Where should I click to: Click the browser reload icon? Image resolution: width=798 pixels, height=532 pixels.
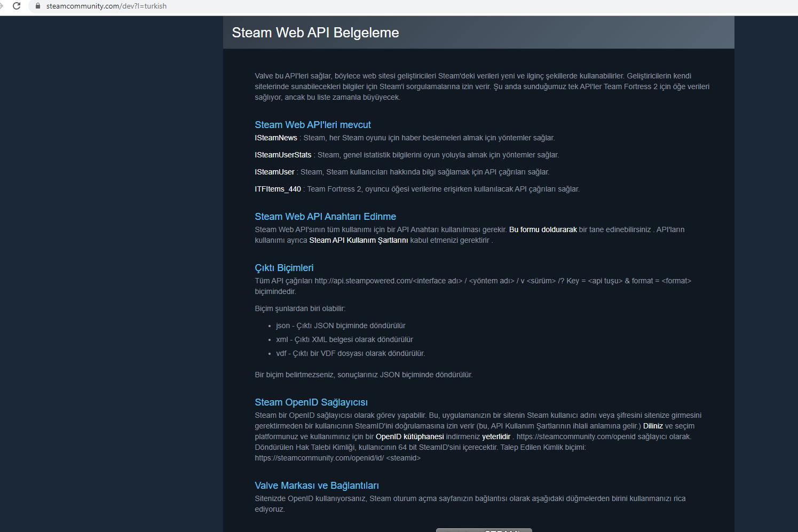17,6
